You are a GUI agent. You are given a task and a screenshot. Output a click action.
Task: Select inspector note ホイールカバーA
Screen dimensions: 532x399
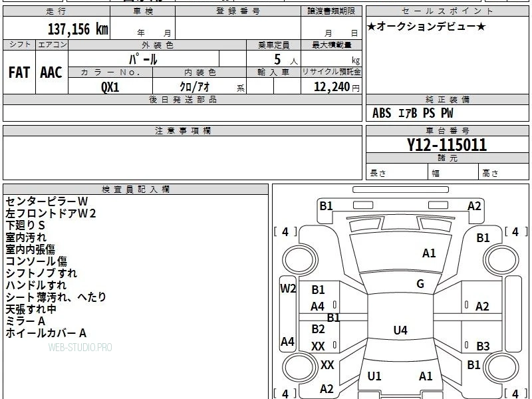tap(46, 333)
